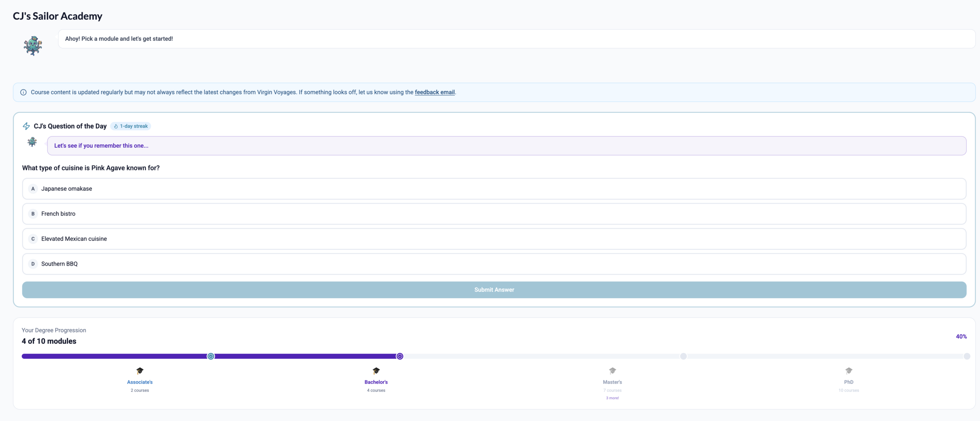Click the Master's graduation cap icon
This screenshot has height=421, width=980.
point(612,370)
